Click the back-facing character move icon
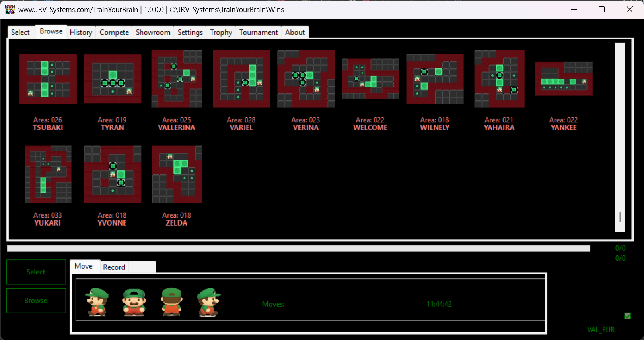 [172, 302]
